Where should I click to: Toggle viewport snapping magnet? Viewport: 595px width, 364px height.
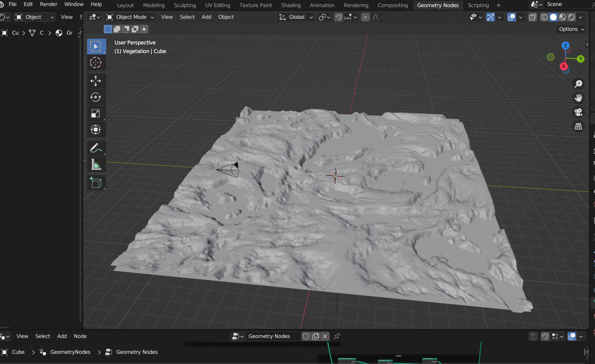[x=339, y=17]
